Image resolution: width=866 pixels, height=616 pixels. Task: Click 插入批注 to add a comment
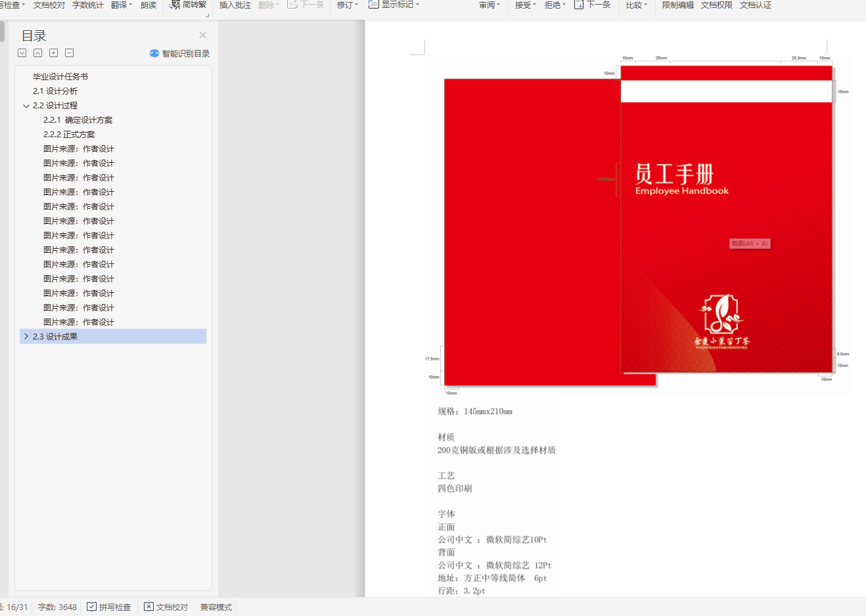click(x=235, y=5)
